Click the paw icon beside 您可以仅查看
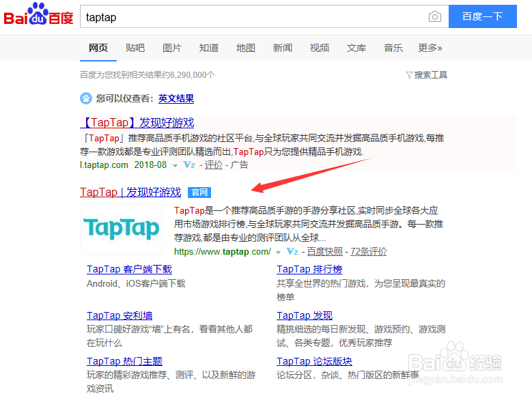This screenshot has height=398, width=532. [x=86, y=98]
